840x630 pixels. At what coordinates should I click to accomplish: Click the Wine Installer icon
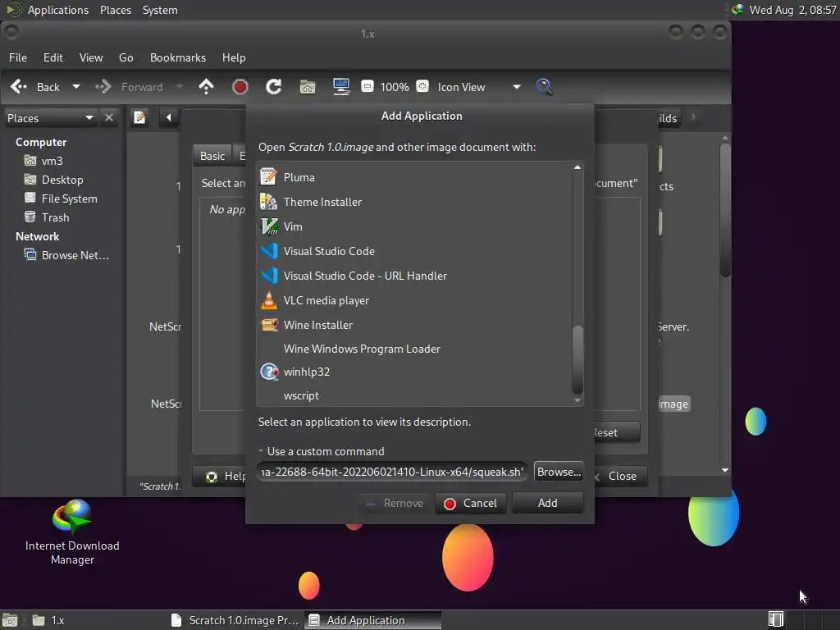click(x=268, y=325)
